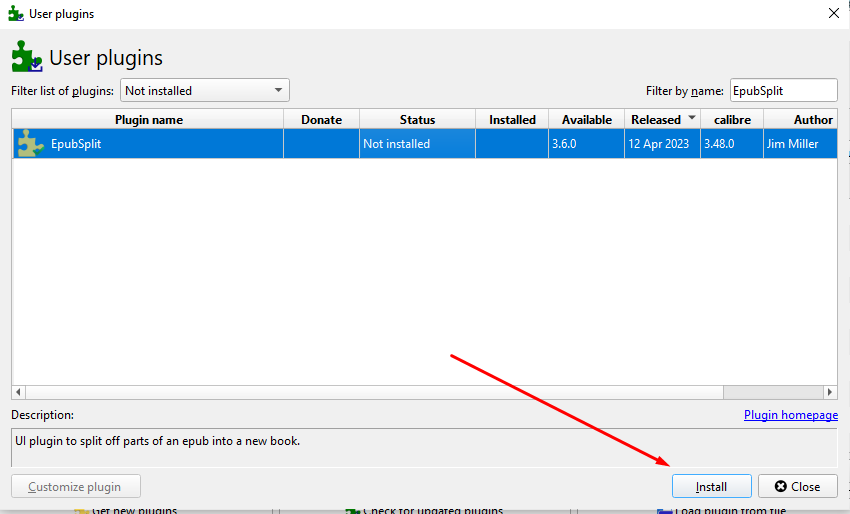Click the EpubSplit plugin puzzle icon
Screen dimensions: 850x514
[x=30, y=144]
